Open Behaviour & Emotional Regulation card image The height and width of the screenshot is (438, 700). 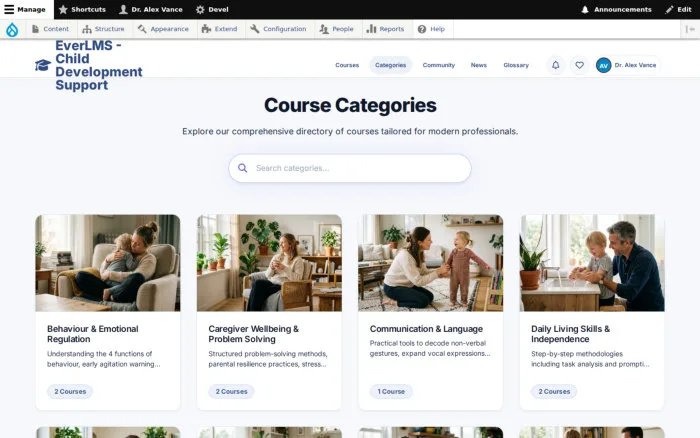coord(108,263)
